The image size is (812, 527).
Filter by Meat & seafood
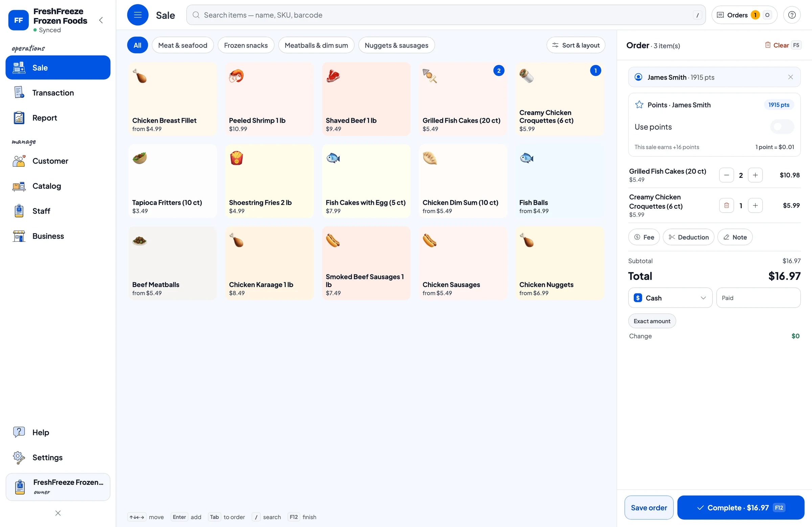(182, 45)
